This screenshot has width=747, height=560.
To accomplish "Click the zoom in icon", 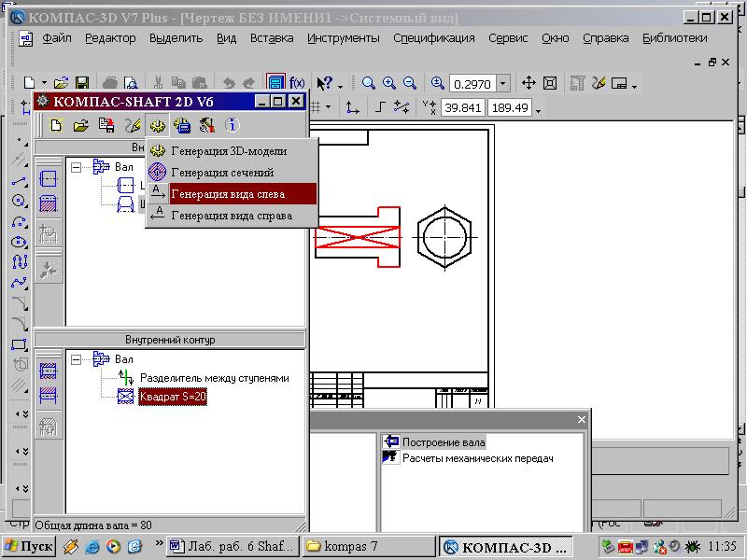I will [389, 83].
